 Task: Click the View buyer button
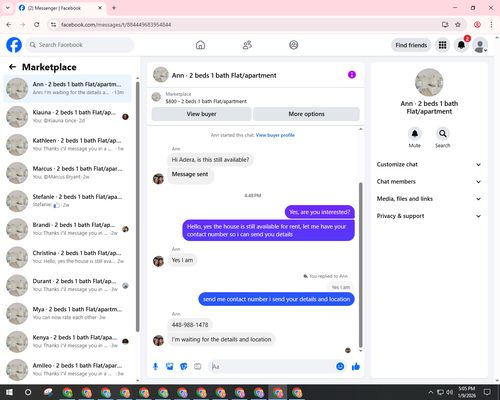tap(201, 114)
